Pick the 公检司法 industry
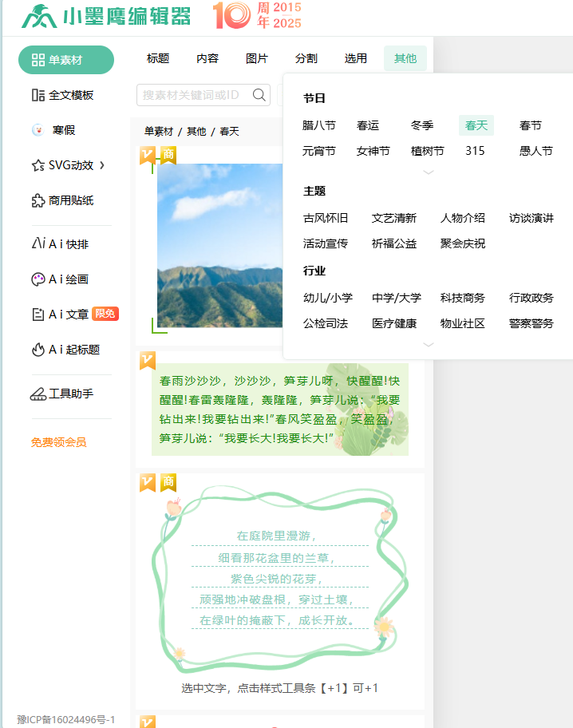 (326, 323)
